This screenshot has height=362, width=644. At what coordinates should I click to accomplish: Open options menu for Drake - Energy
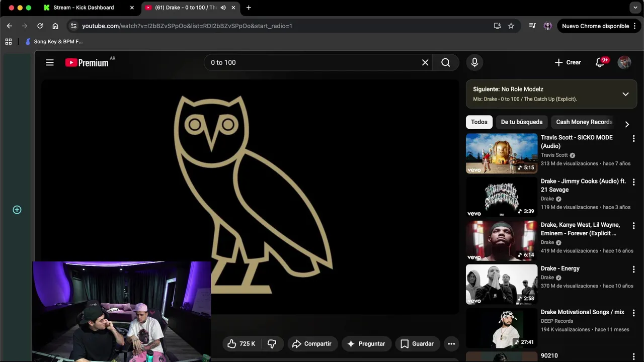point(633,269)
